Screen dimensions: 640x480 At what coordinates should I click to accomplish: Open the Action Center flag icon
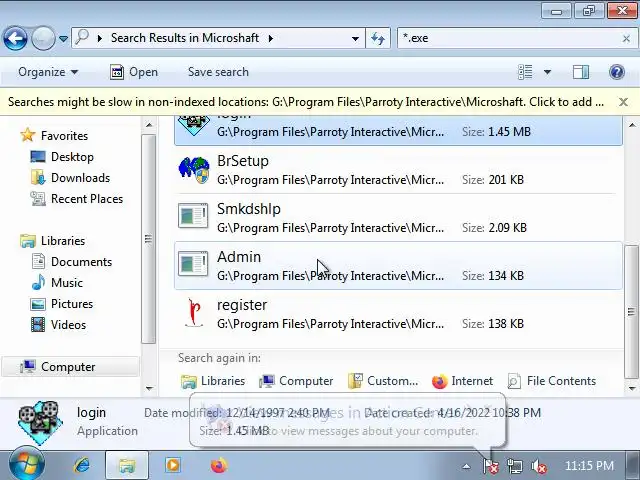(x=491, y=466)
